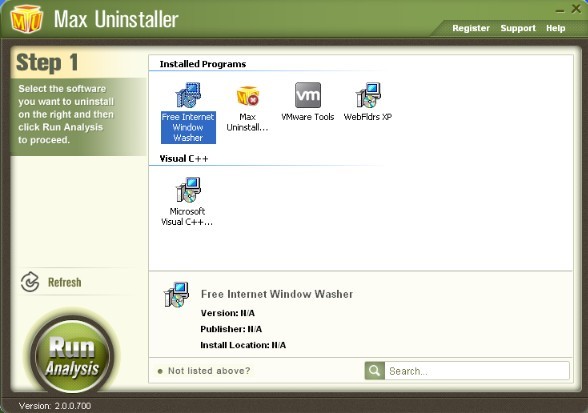This screenshot has width=588, height=413.
Task: Click the Refresh circular arrow icon
Action: coord(30,282)
